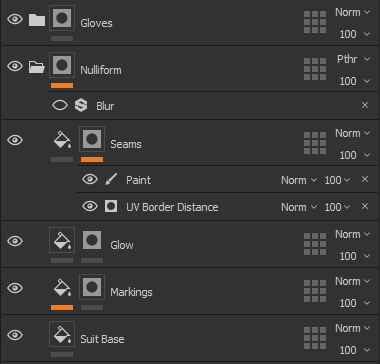
Task: Open Gloves opacity 100 dropdown
Action: coord(355,34)
